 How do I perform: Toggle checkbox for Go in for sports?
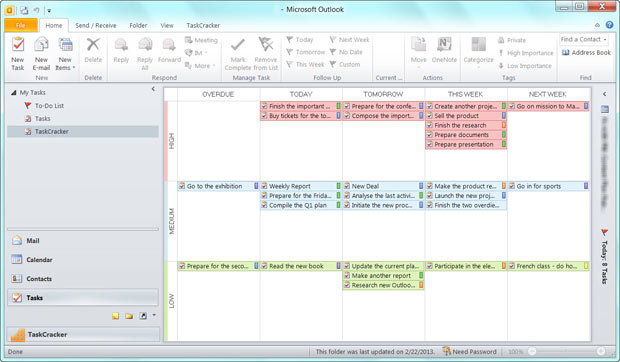pos(512,186)
